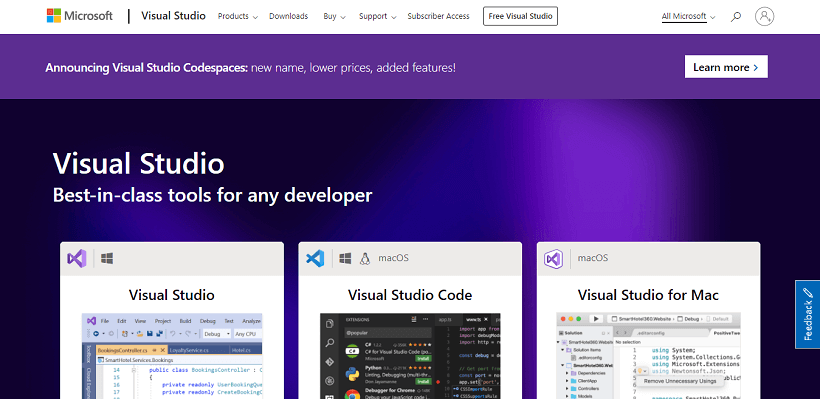Click the Codespaces announcement text

coord(250,67)
